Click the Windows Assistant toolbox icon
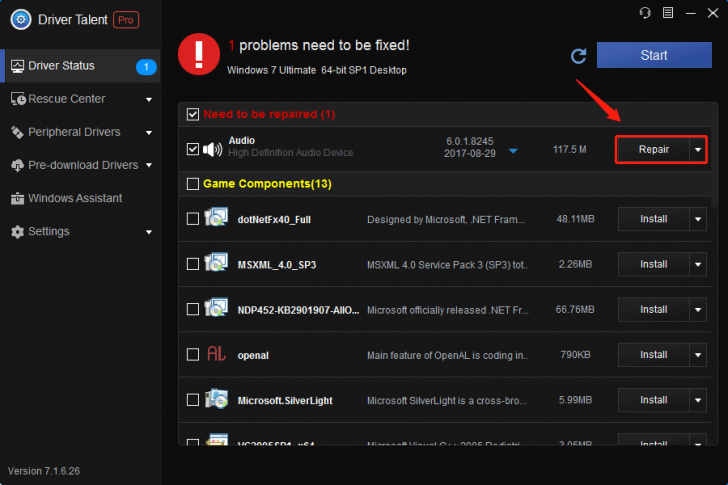Screen dimensions: 728x485 click(17, 199)
